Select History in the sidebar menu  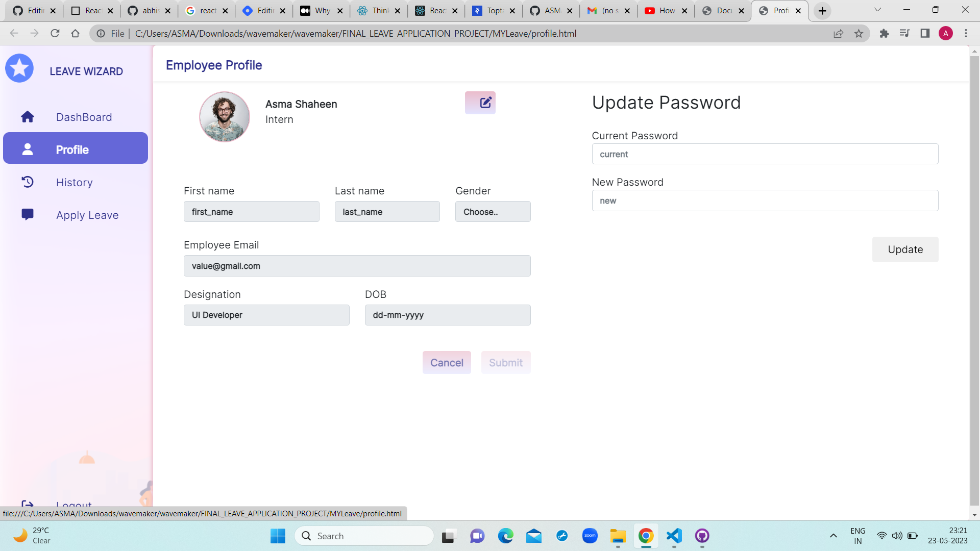pos(74,182)
